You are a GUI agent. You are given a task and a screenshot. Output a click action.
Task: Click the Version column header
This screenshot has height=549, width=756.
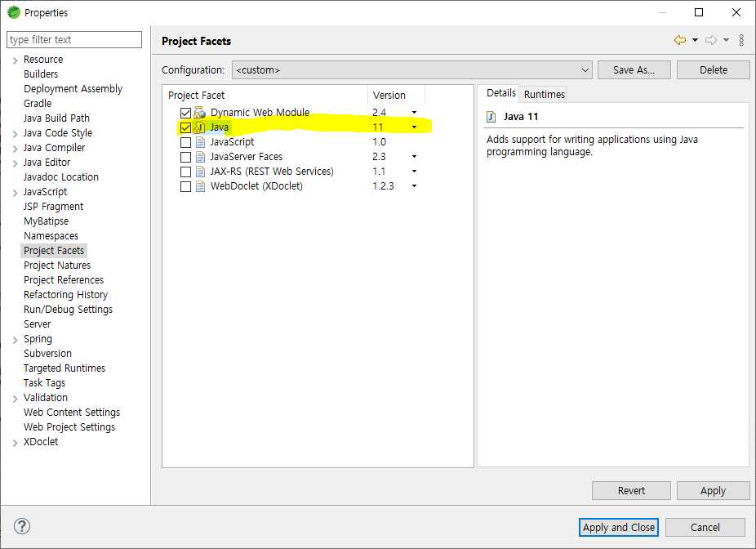point(396,95)
